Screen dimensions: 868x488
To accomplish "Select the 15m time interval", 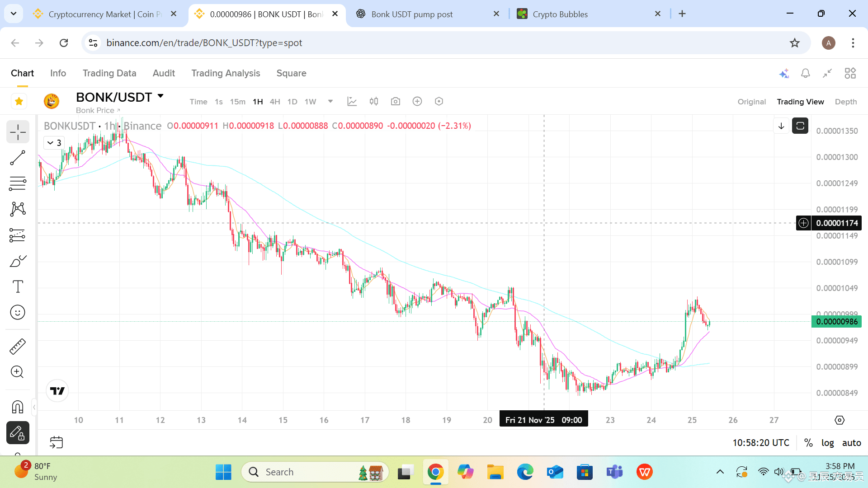I will 238,102.
